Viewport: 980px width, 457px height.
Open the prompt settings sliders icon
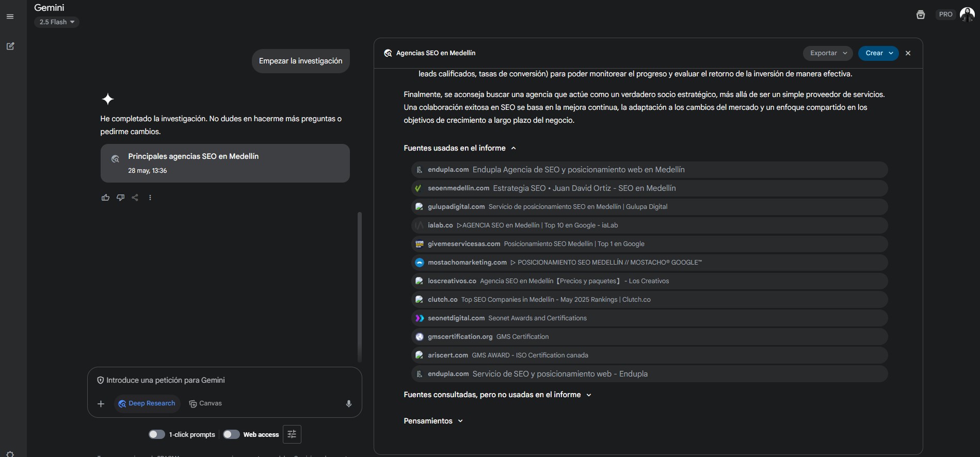[x=292, y=434]
